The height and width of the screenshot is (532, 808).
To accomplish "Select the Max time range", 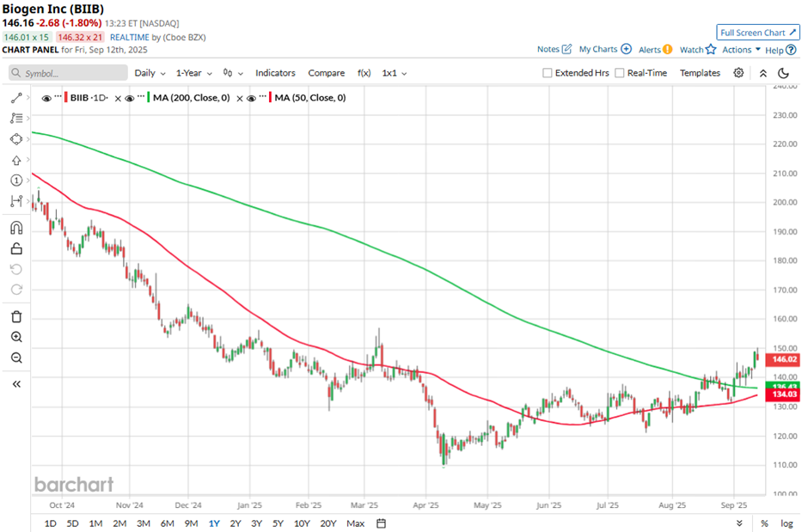I will click(x=356, y=523).
